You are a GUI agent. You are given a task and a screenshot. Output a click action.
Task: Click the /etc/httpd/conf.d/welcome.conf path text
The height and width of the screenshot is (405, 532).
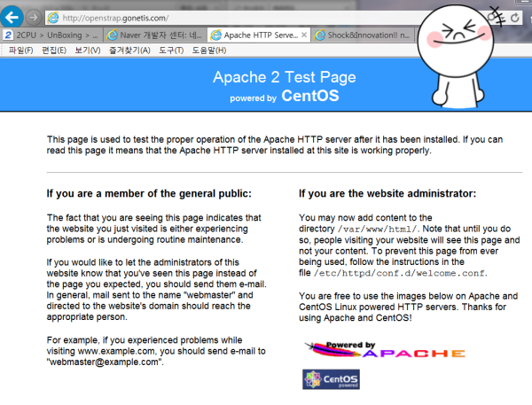click(x=399, y=273)
